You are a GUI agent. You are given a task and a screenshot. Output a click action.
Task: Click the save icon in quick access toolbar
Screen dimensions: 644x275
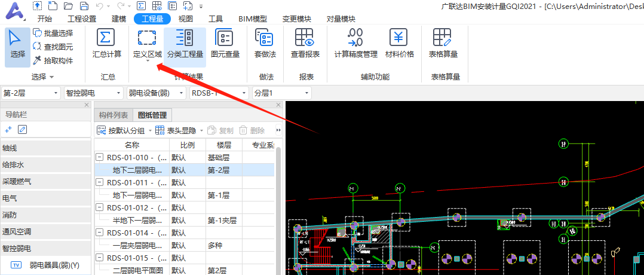[x=84, y=6]
